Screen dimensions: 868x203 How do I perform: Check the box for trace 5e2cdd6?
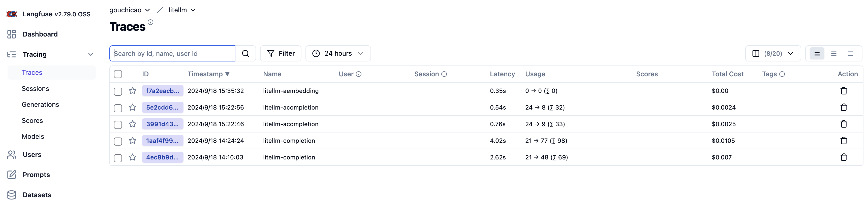[x=118, y=108]
